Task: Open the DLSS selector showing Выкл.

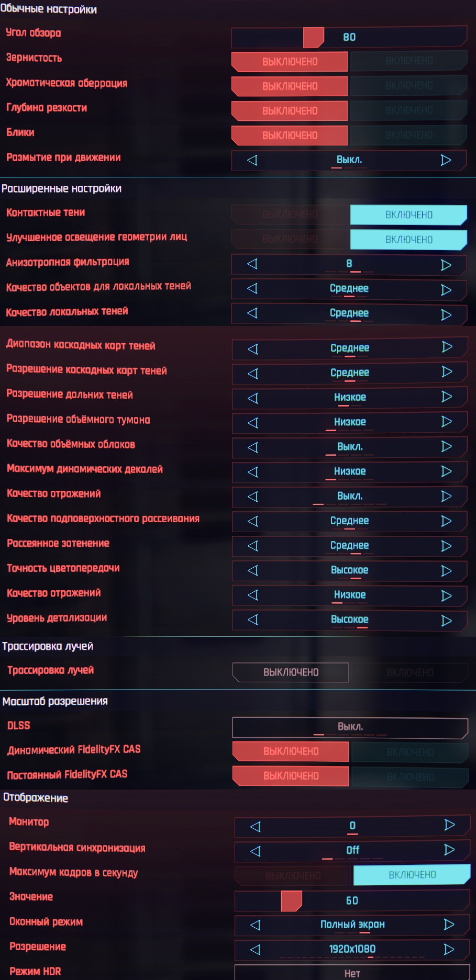Action: [x=350, y=727]
